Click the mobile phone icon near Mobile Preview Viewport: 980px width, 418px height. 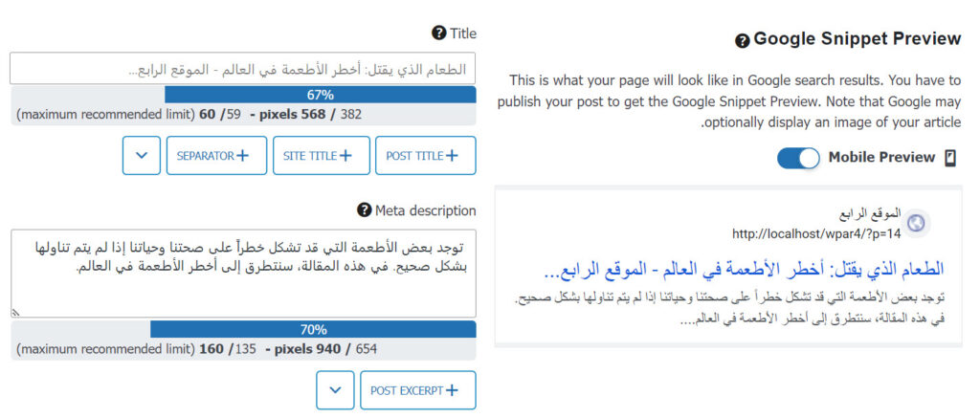[950, 159]
